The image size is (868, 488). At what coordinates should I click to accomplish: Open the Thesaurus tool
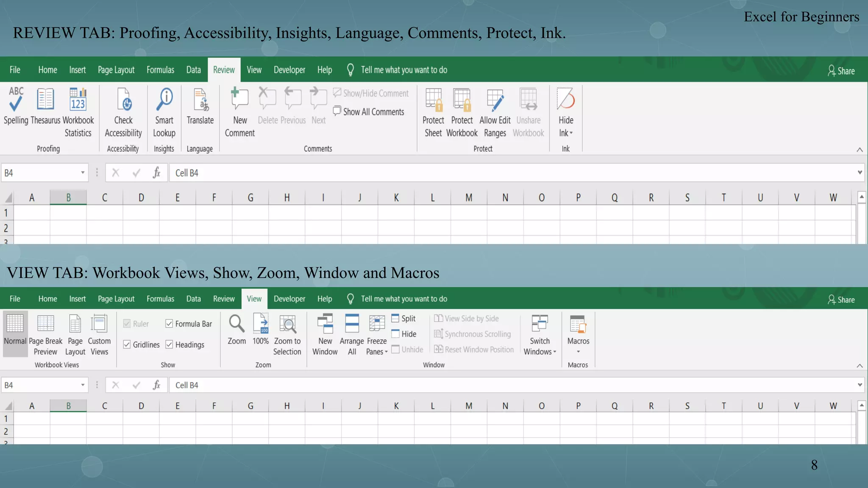45,106
